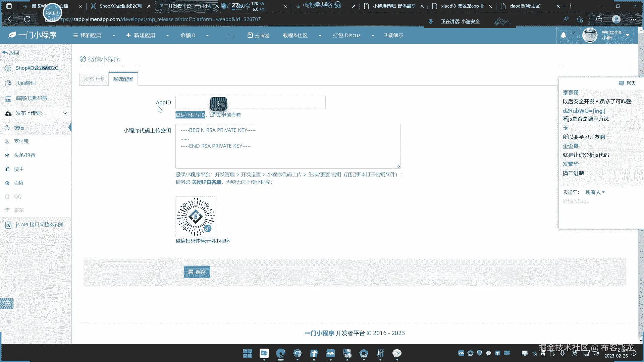
Task: Click the 保存 save button
Action: click(197, 272)
